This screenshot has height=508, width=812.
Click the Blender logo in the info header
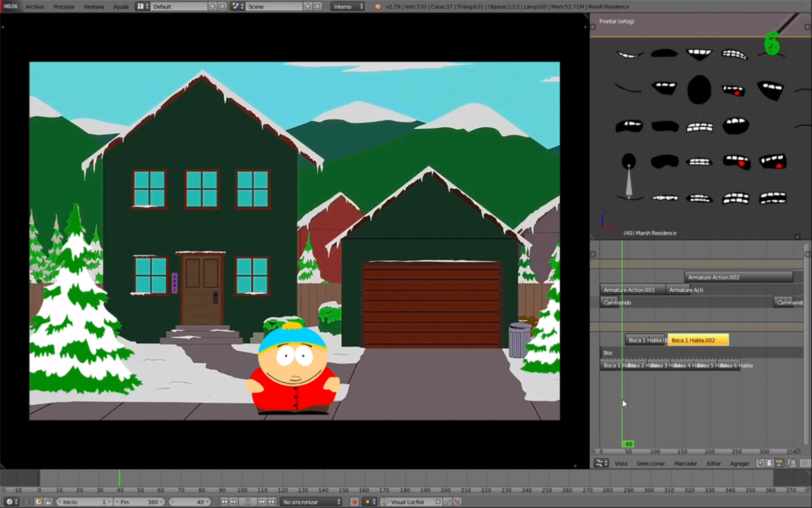tap(377, 7)
